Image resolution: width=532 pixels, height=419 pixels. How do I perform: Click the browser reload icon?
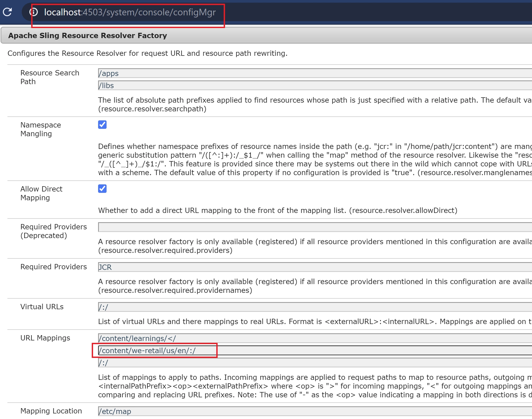tap(7, 12)
